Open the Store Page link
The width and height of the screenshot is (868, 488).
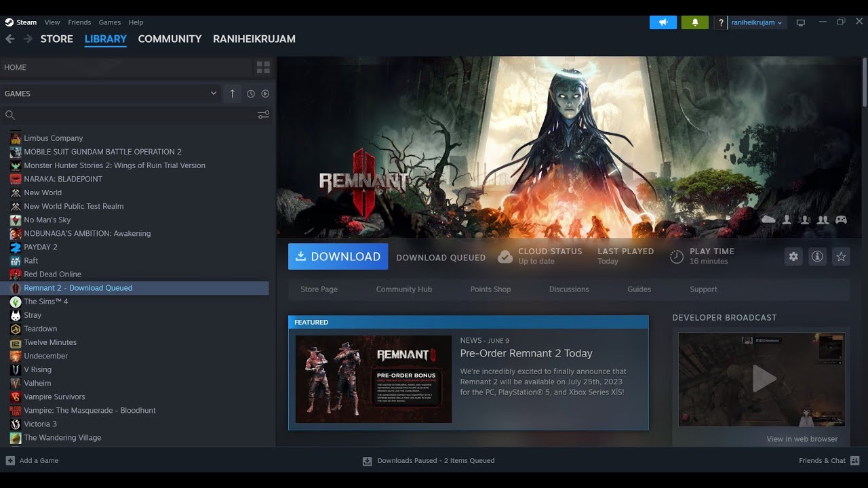319,289
